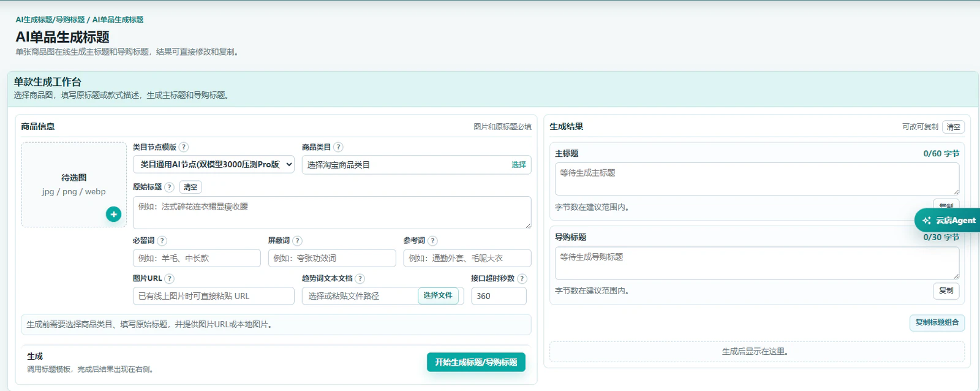
Task: Open help icon next to 接口超时秒数
Action: point(522,278)
